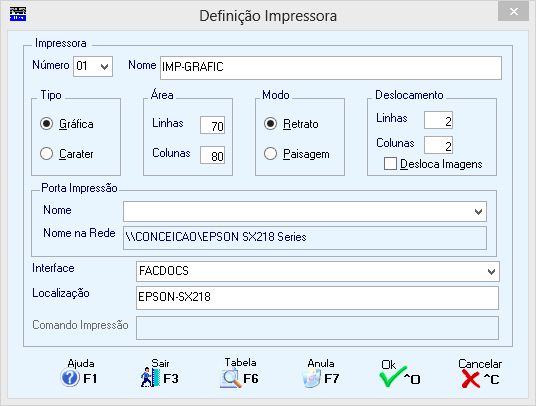Choose Paisagem orientation mode
The width and height of the screenshot is (536, 406).
tap(270, 153)
